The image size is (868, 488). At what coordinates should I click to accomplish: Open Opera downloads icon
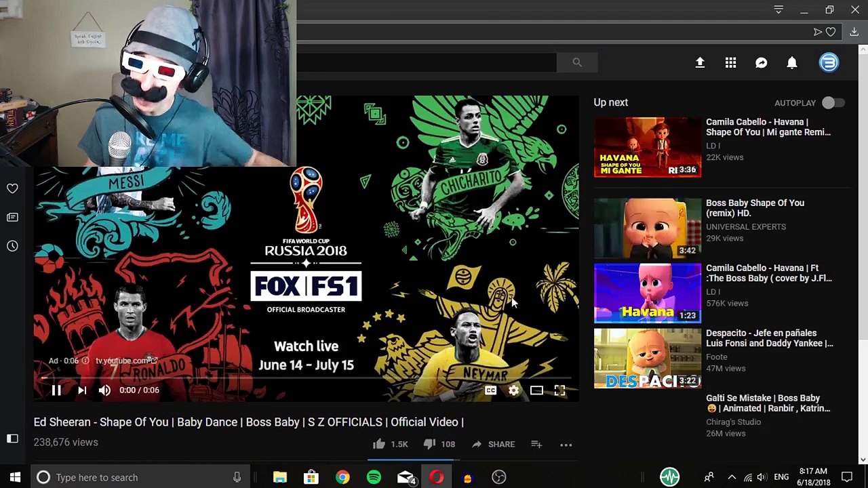(x=854, y=32)
